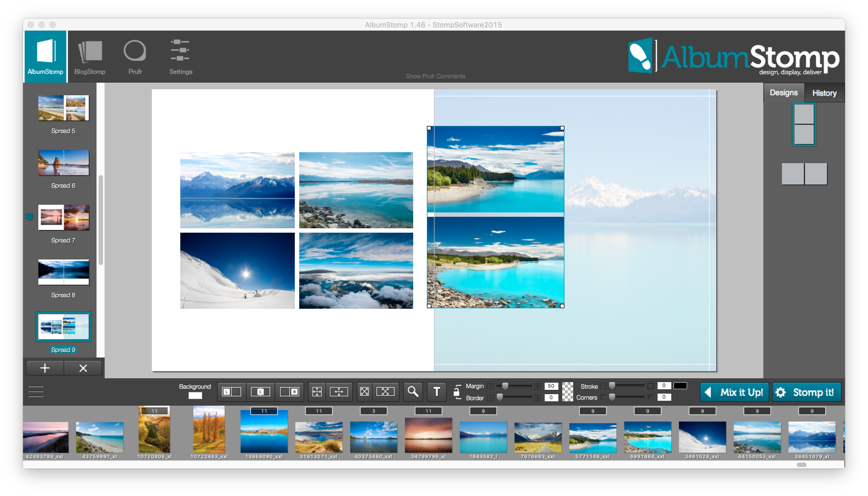This screenshot has width=868, height=496.
Task: Choose the side-by-side two-image design
Action: 804,174
